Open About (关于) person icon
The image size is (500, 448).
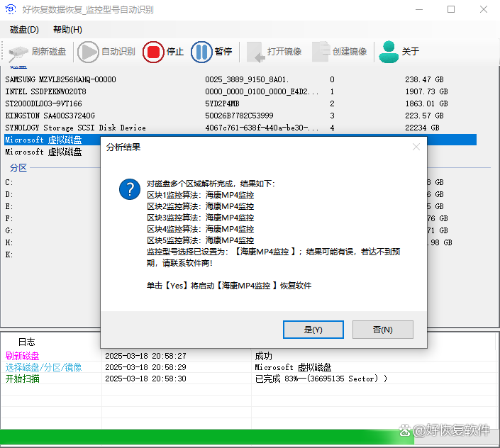(x=389, y=52)
